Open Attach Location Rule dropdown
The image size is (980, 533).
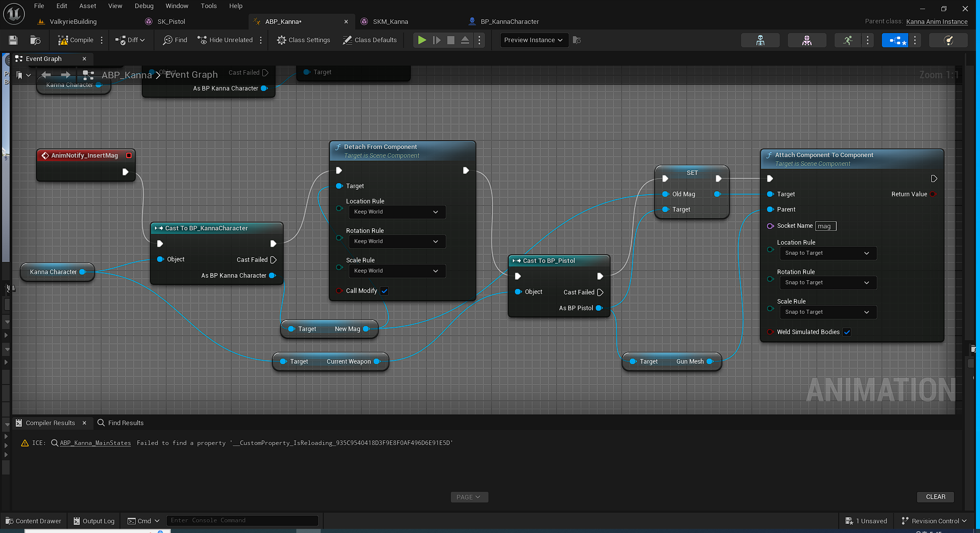click(x=828, y=253)
